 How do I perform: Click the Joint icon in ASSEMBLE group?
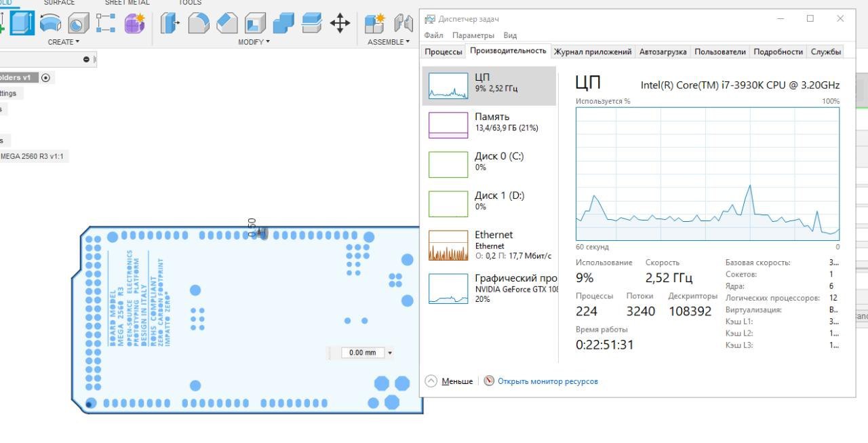pos(405,24)
